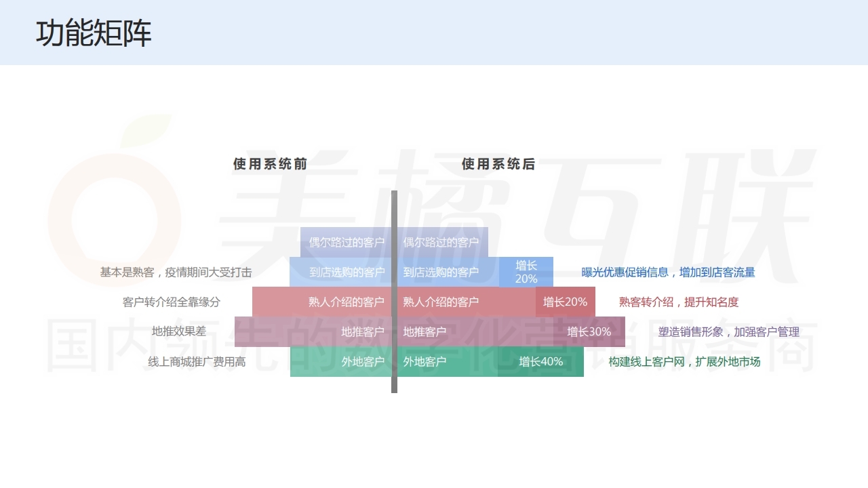
Task: Click the purple 增长30% block
Action: 589,331
